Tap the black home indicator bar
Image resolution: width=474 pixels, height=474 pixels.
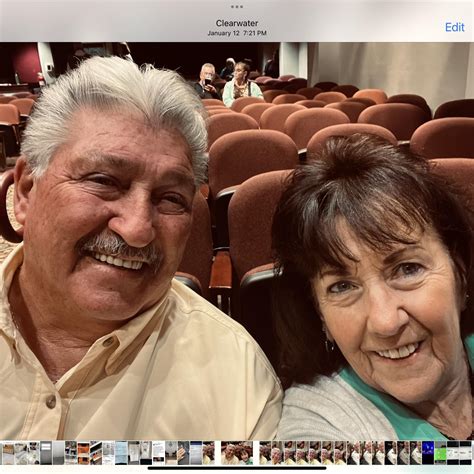[x=237, y=468]
